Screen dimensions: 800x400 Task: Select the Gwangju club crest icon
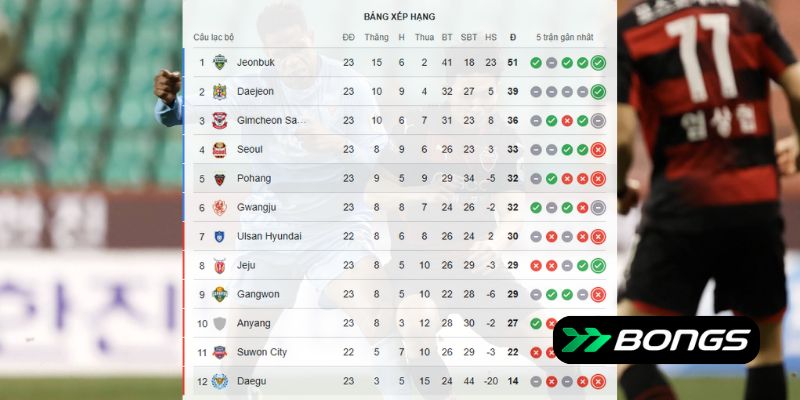click(x=219, y=207)
